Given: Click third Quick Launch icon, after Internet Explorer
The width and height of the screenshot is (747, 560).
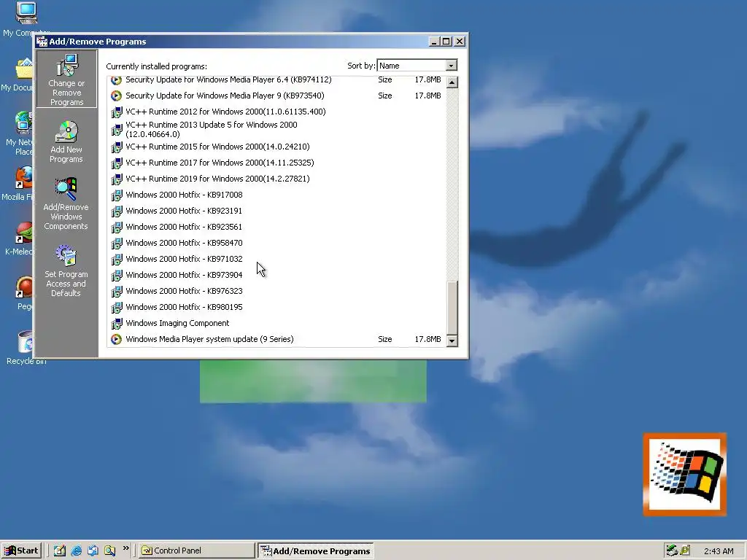Looking at the screenshot, I should coord(93,551).
